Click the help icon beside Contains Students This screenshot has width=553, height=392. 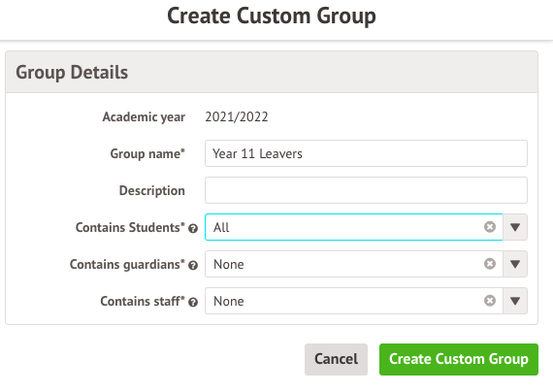coord(193,229)
